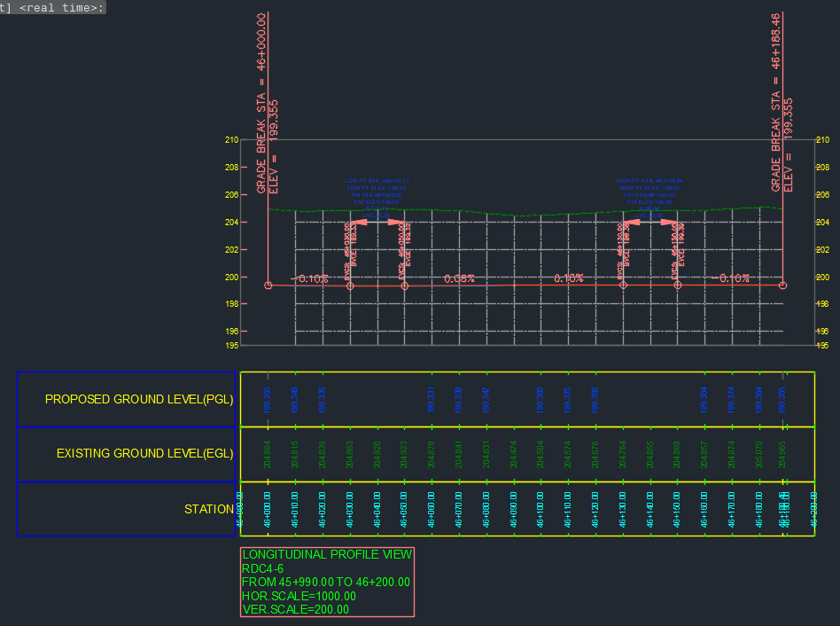Select the EGL value 204.474
This screenshot has width=840, height=626.
513,455
